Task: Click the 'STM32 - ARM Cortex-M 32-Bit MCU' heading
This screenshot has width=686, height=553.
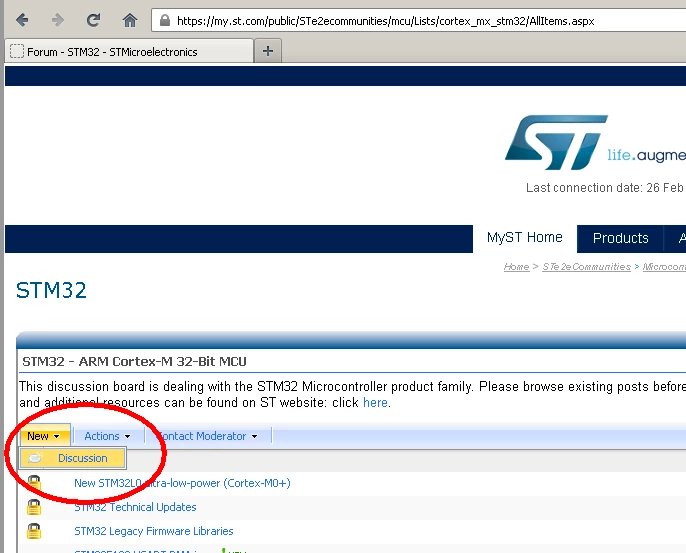Action: 134,361
